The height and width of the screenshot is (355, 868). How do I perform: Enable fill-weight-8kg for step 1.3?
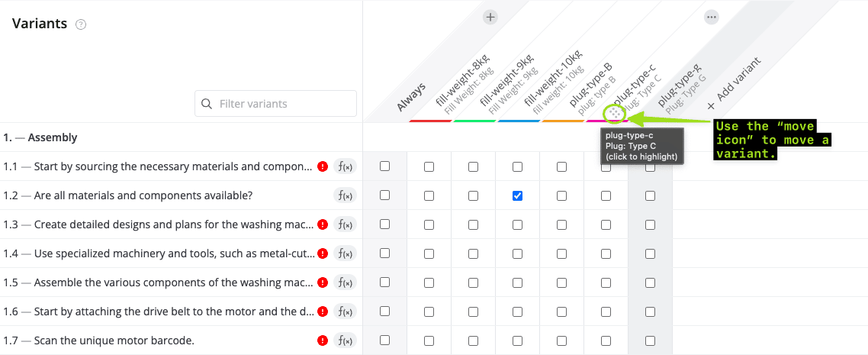click(x=429, y=224)
